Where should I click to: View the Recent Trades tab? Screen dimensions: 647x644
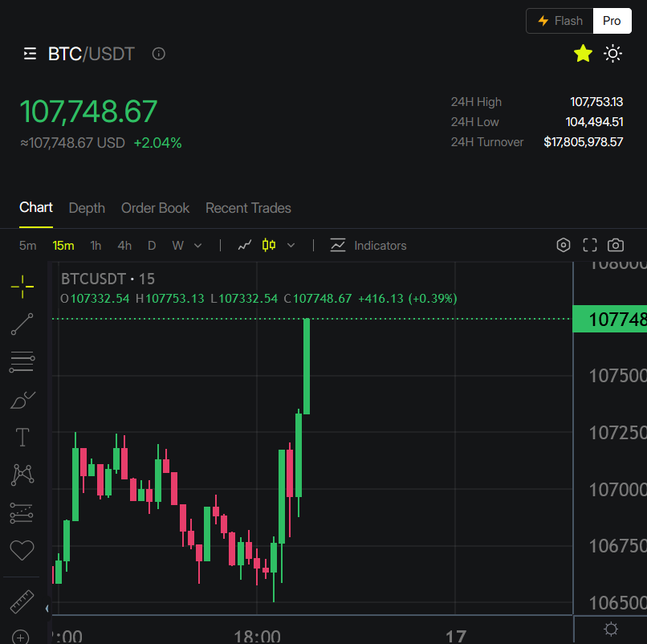point(248,208)
